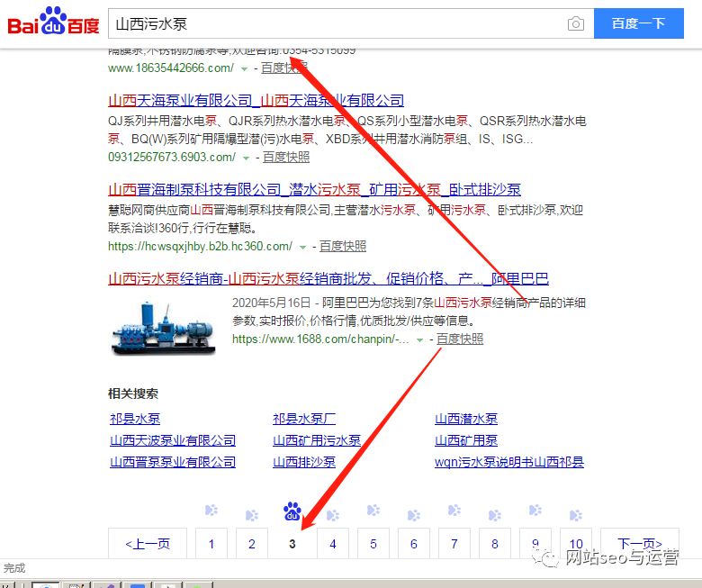Go to results page 1
The image size is (702, 588).
pyautogui.click(x=211, y=544)
